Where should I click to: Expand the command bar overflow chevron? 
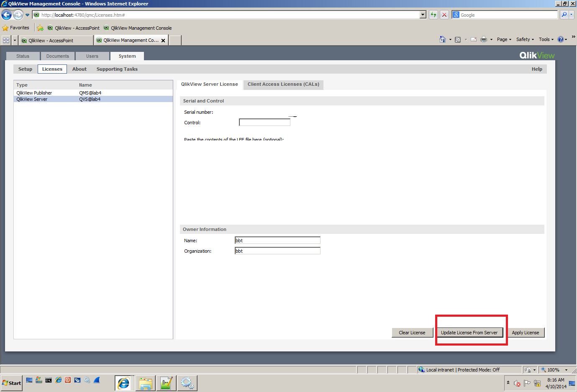coord(573,37)
